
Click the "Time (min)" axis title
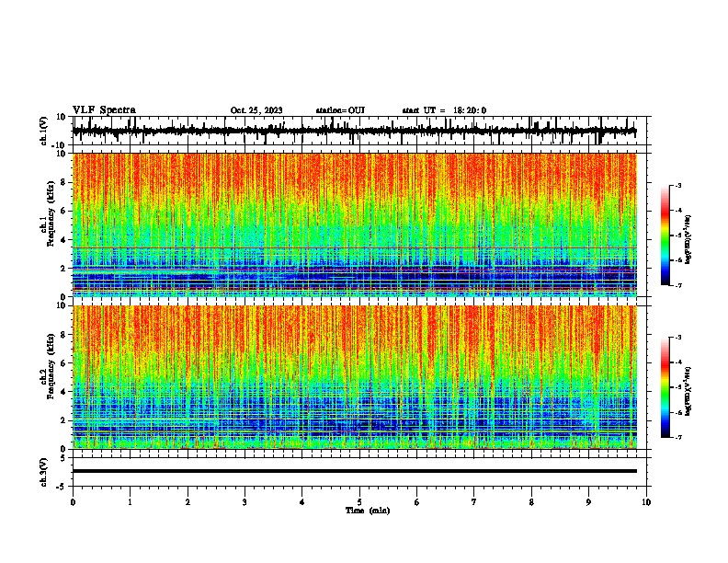coord(368,511)
